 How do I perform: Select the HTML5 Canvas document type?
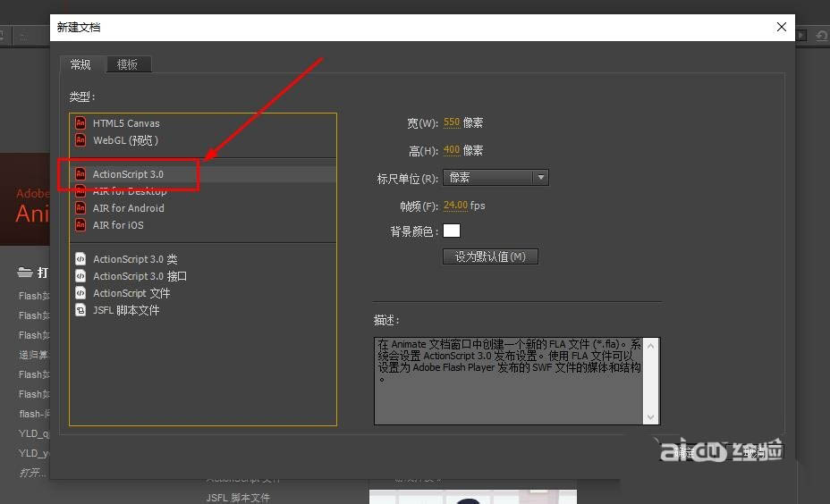click(x=203, y=123)
